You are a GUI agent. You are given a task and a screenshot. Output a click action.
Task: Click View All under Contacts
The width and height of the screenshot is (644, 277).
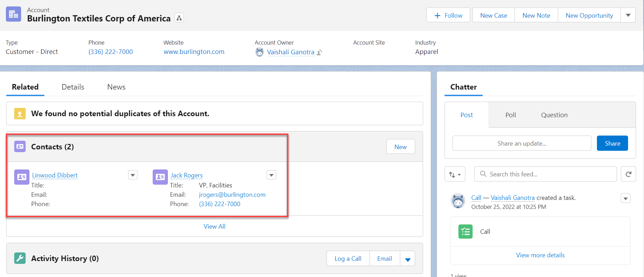pyautogui.click(x=214, y=227)
